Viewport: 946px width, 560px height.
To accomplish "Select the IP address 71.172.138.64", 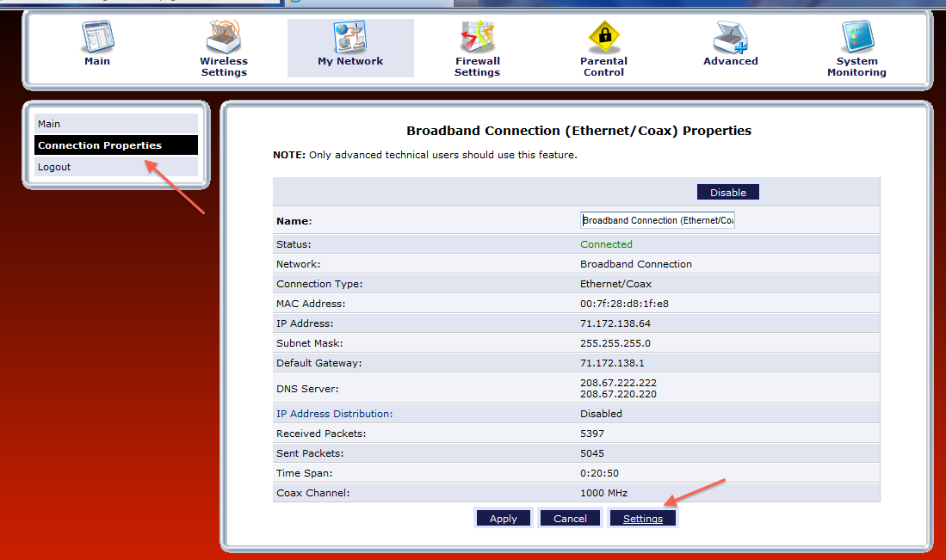I will tap(615, 323).
